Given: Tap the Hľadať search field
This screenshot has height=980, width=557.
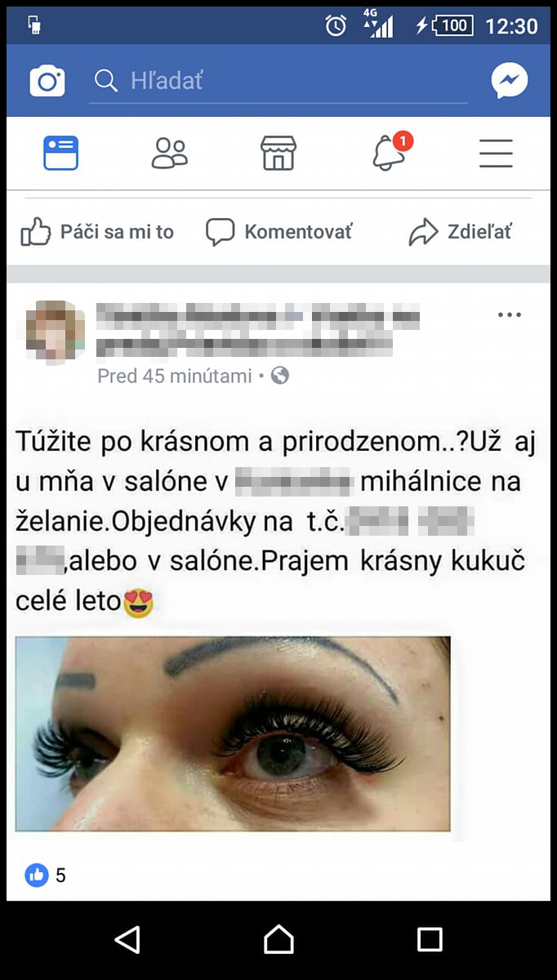Looking at the screenshot, I should (278, 81).
